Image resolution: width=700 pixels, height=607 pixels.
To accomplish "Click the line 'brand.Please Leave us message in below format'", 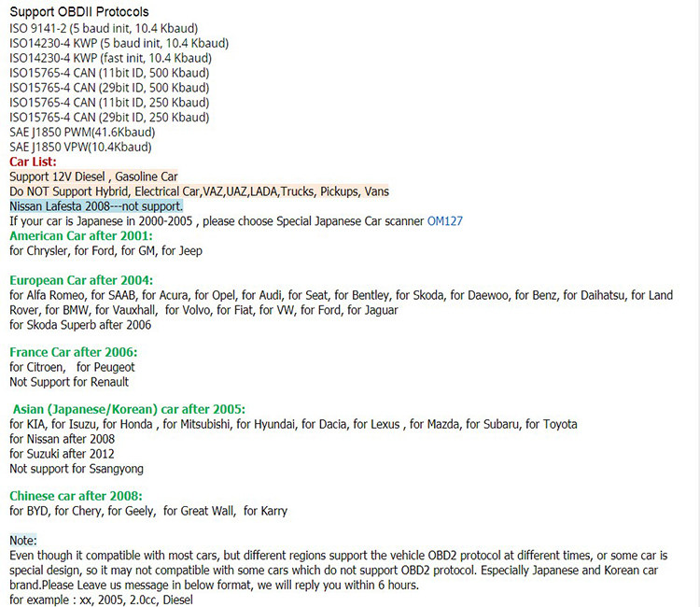I will 215,586.
